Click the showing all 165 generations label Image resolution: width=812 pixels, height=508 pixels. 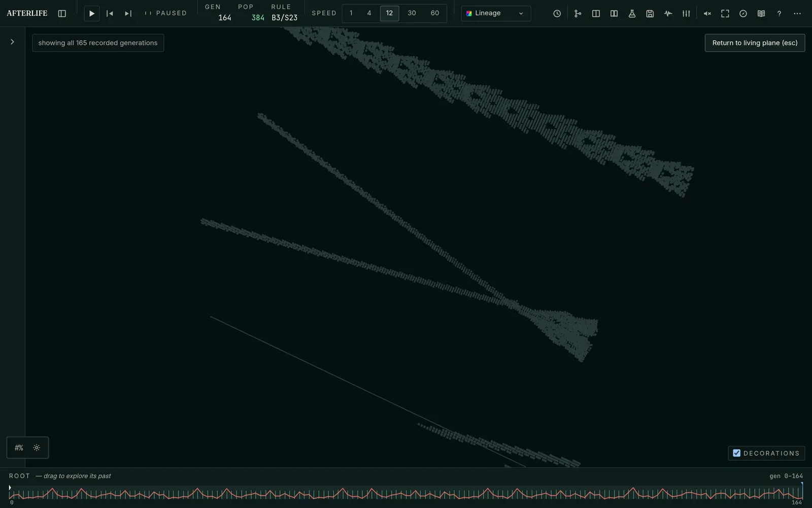[98, 43]
